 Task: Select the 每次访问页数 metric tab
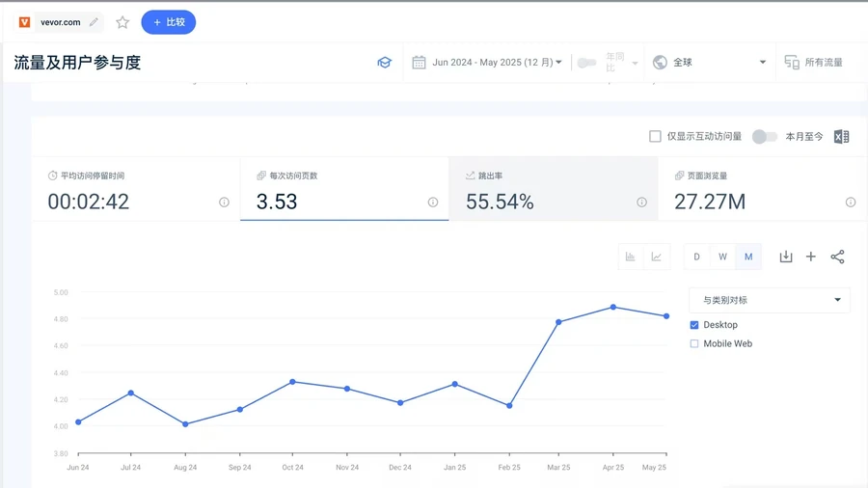click(x=344, y=189)
